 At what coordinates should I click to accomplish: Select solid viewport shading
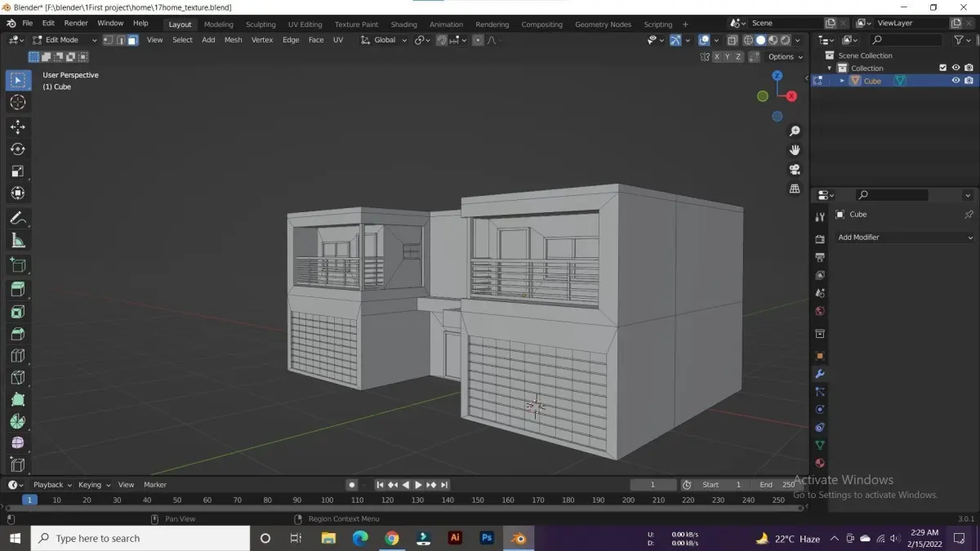[761, 40]
